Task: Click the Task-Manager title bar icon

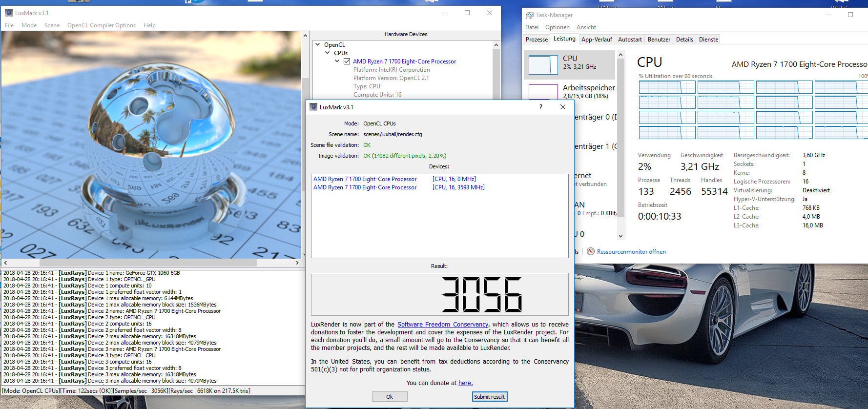Action: pos(530,15)
